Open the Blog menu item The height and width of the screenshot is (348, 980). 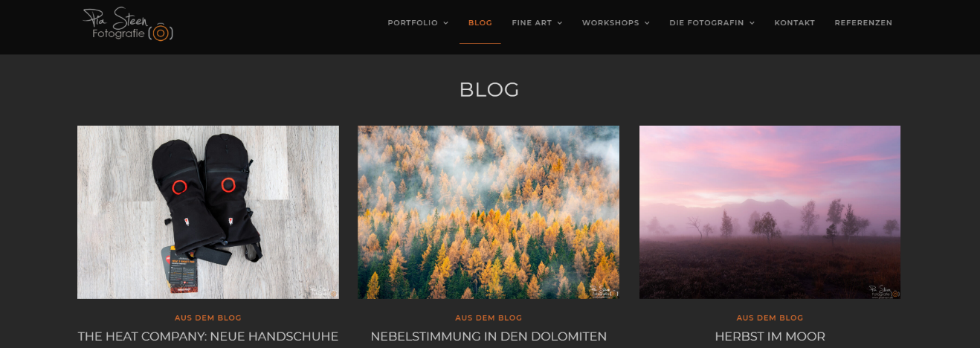pyautogui.click(x=480, y=23)
